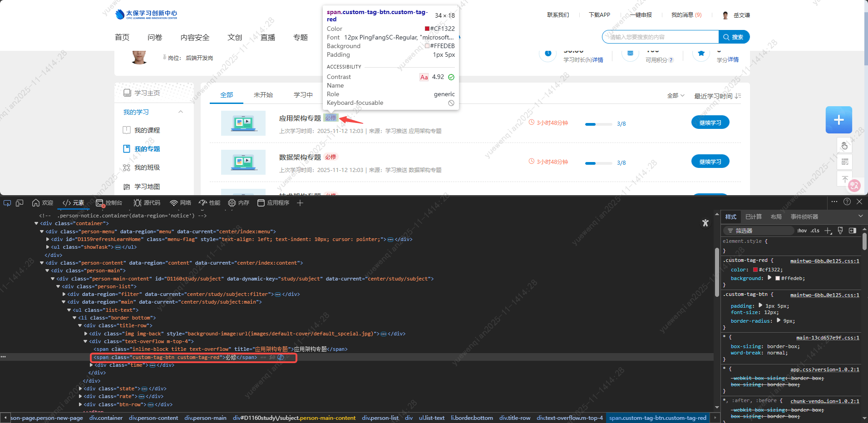Collapse the div.person-main tree node
Screen dimensions: 868x423
click(47, 271)
